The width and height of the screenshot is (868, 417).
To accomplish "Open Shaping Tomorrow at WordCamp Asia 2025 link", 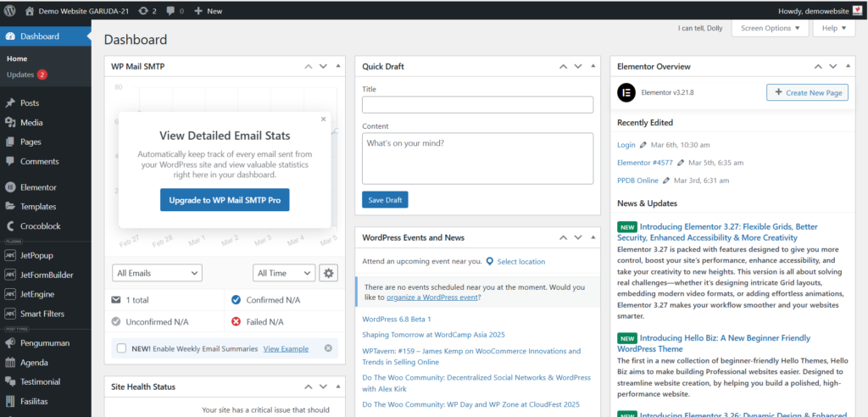I will coord(433,335).
